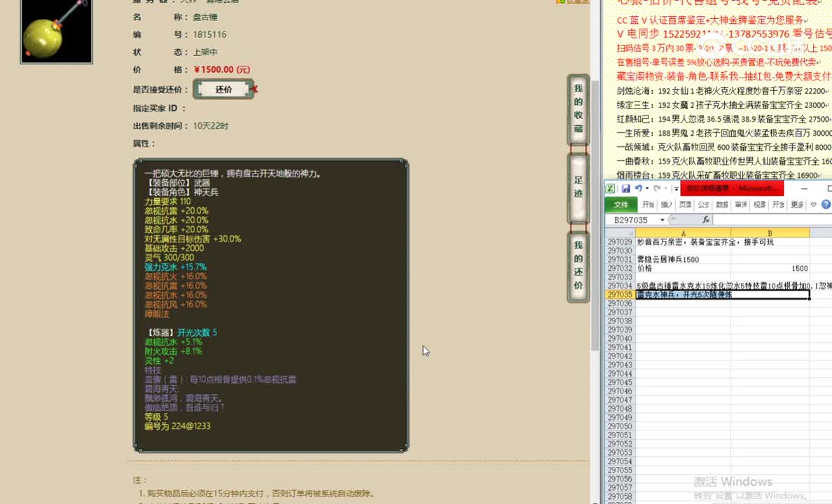Click the status text 上架中

click(x=205, y=52)
